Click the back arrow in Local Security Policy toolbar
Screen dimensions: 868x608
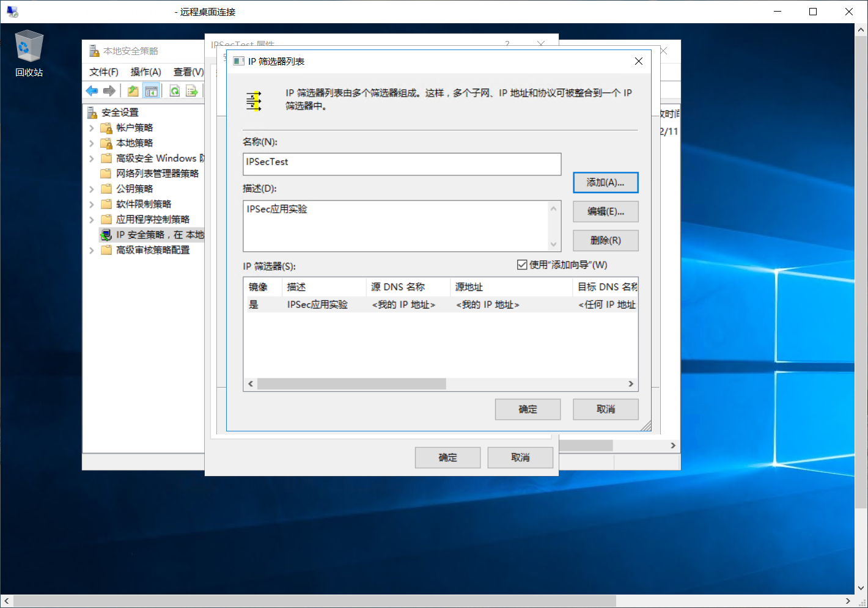point(92,91)
